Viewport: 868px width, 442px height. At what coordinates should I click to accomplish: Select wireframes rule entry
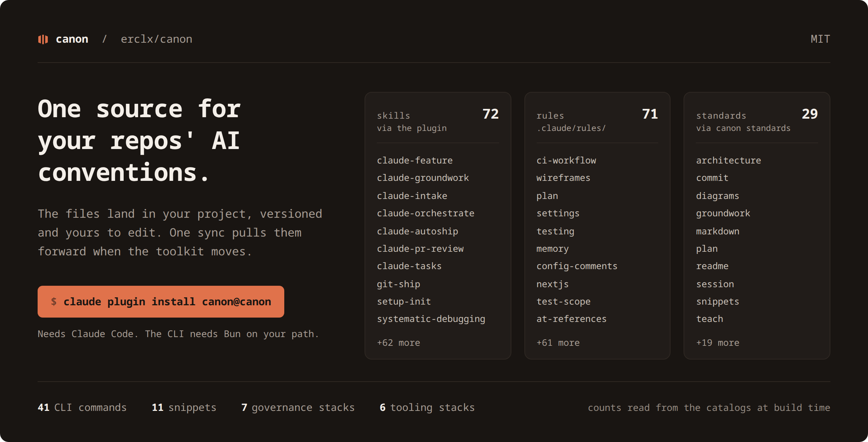point(563,178)
